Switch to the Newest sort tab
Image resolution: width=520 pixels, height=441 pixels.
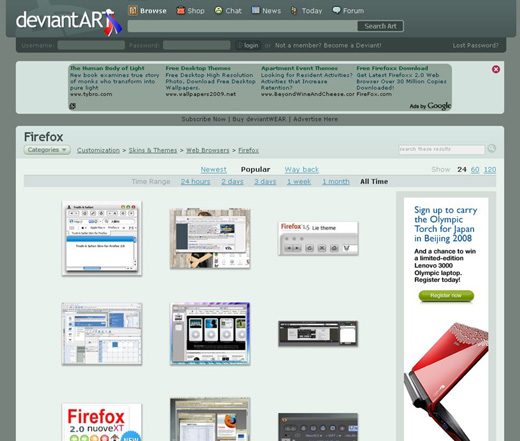click(x=213, y=169)
